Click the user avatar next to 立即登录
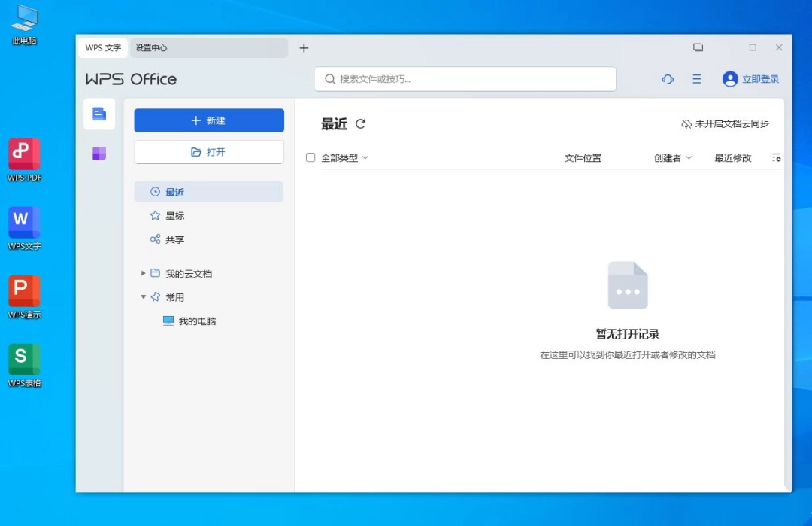The image size is (812, 526). (729, 78)
